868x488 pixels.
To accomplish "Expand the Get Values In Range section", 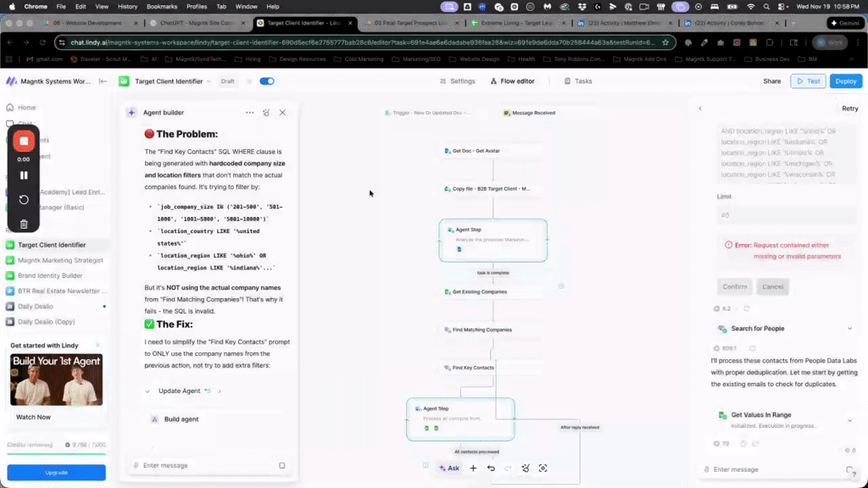I will pyautogui.click(x=849, y=419).
